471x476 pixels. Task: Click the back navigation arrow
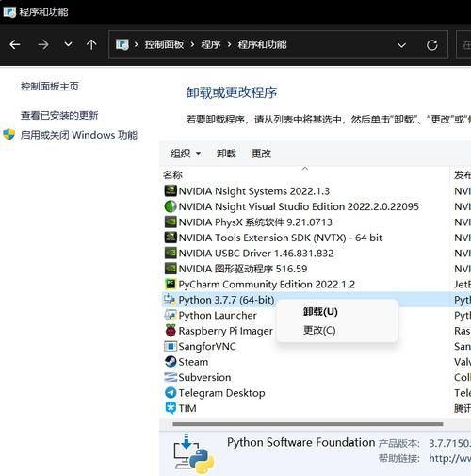15,44
